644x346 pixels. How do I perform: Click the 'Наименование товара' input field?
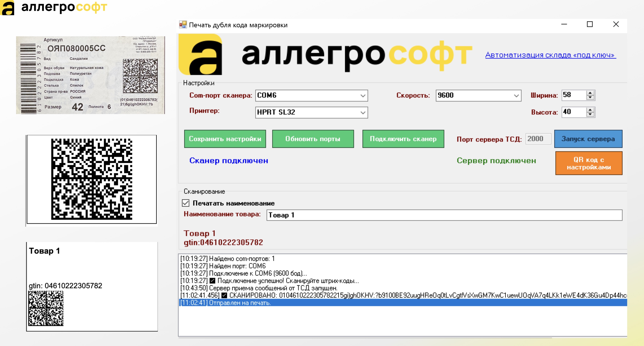click(444, 215)
